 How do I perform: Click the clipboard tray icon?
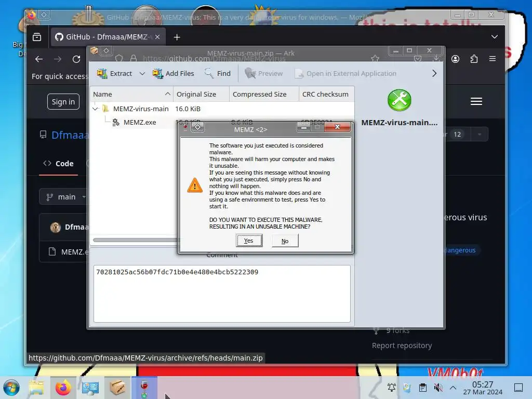pos(423,387)
